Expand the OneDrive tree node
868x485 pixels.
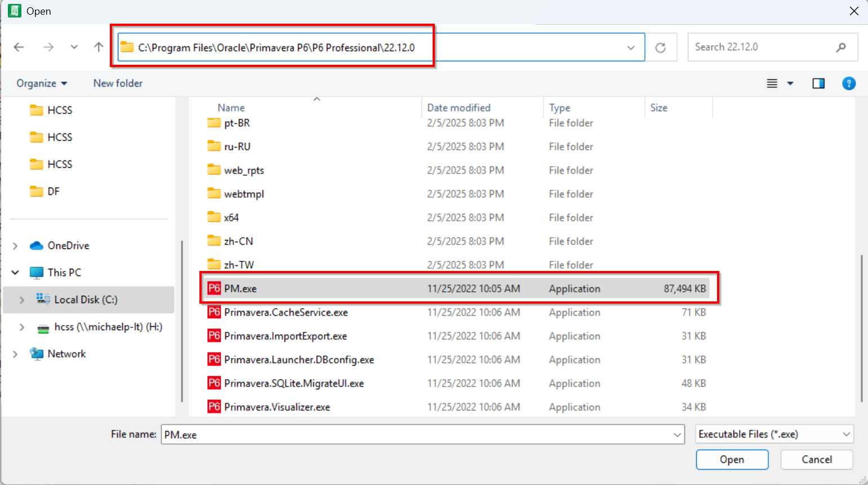pos(15,246)
